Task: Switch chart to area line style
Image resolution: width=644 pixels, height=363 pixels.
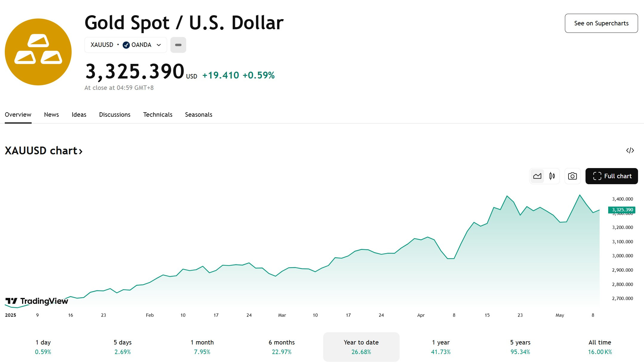Action: point(537,176)
